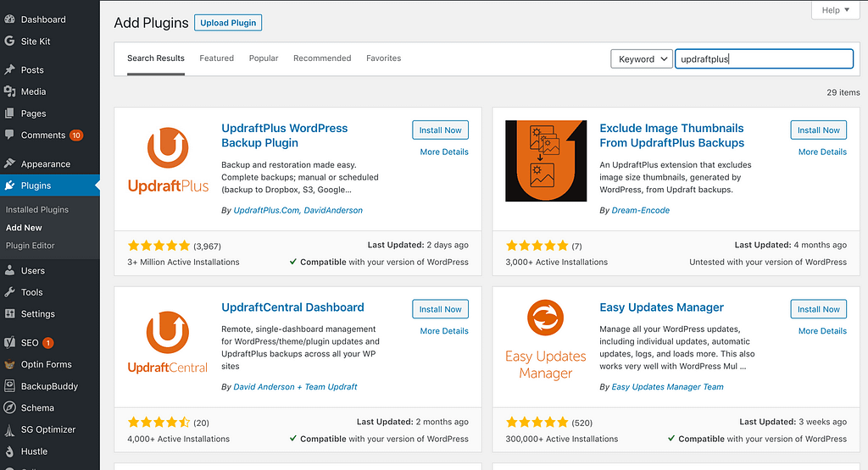Click the Hustle icon in sidebar
This screenshot has width=868, height=470.
coord(9,451)
